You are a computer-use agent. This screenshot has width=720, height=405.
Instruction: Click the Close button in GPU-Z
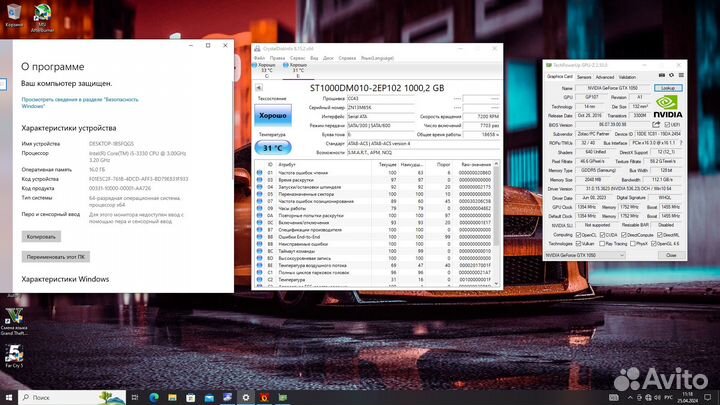pyautogui.click(x=671, y=255)
